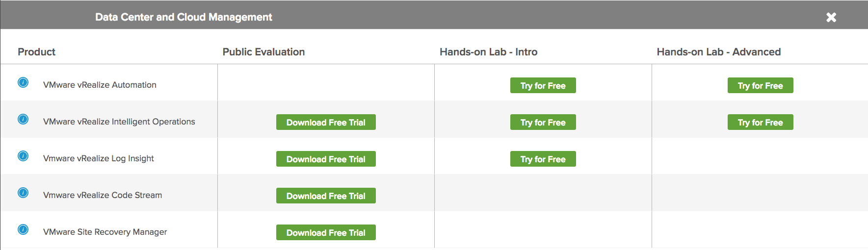Select VMware Site Recovery Manager product name
868x250 pixels.
(105, 232)
